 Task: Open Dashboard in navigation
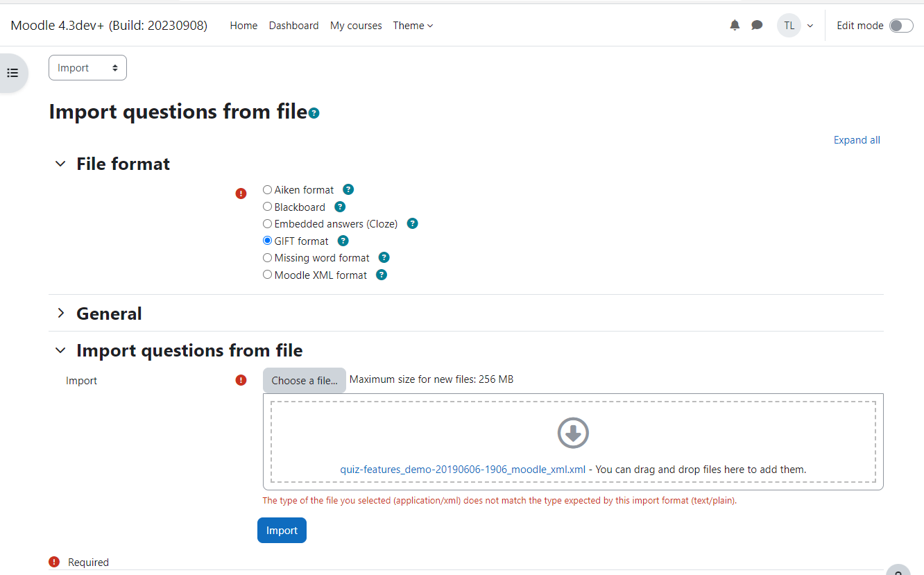tap(293, 26)
